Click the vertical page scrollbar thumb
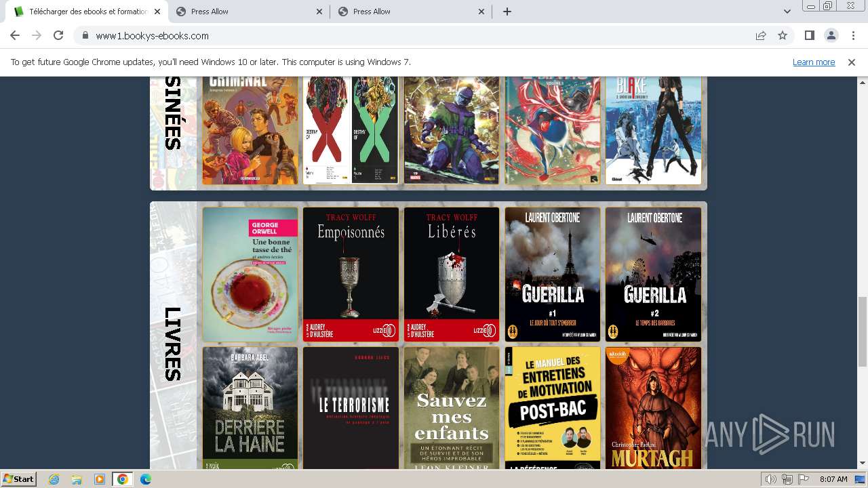The width and height of the screenshot is (868, 488). tap(862, 331)
